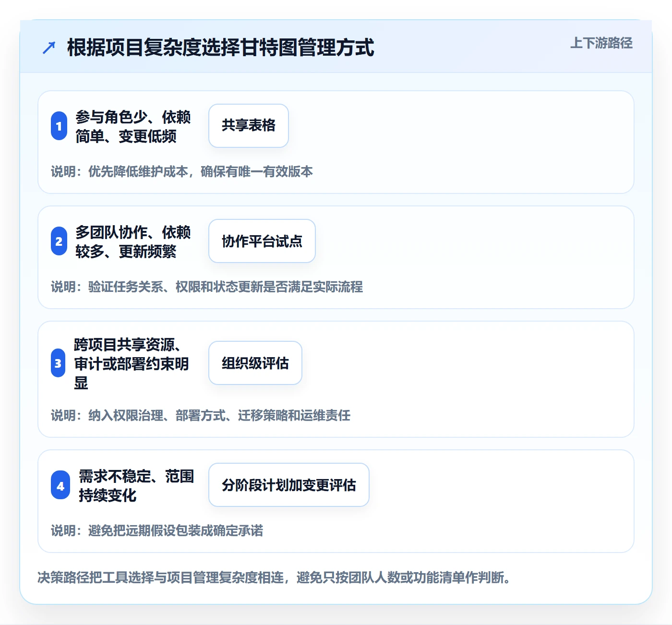Click the footer summary starting with 决策路径把工具选择

click(274, 577)
